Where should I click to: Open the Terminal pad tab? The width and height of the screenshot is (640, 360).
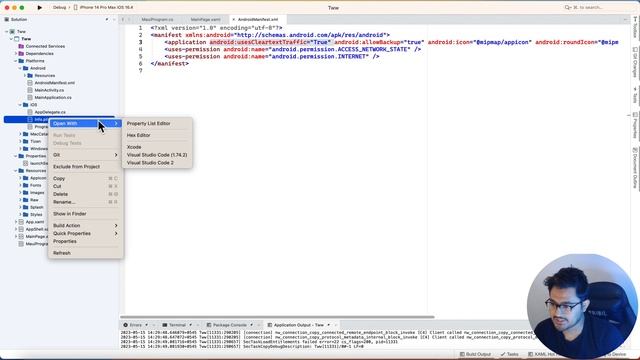point(177,325)
